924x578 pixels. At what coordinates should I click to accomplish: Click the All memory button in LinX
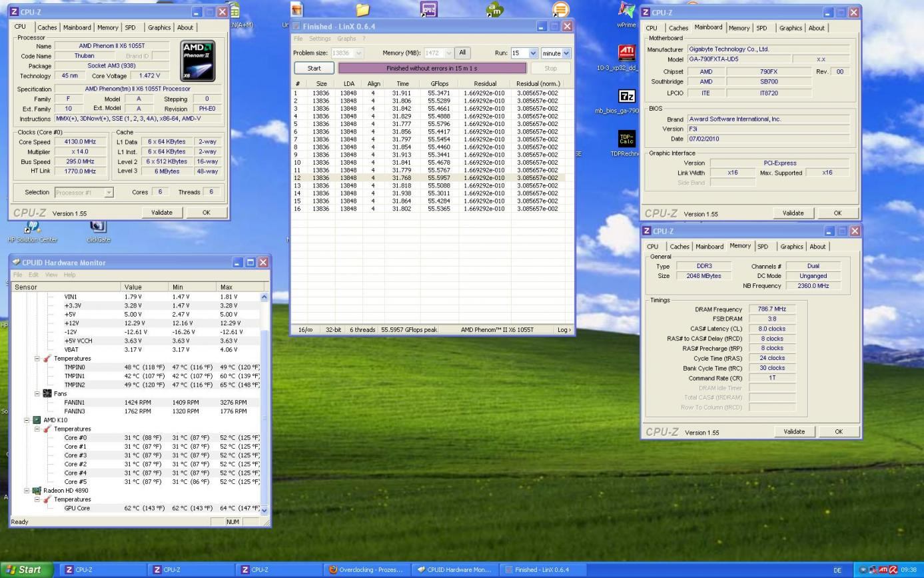tap(462, 53)
